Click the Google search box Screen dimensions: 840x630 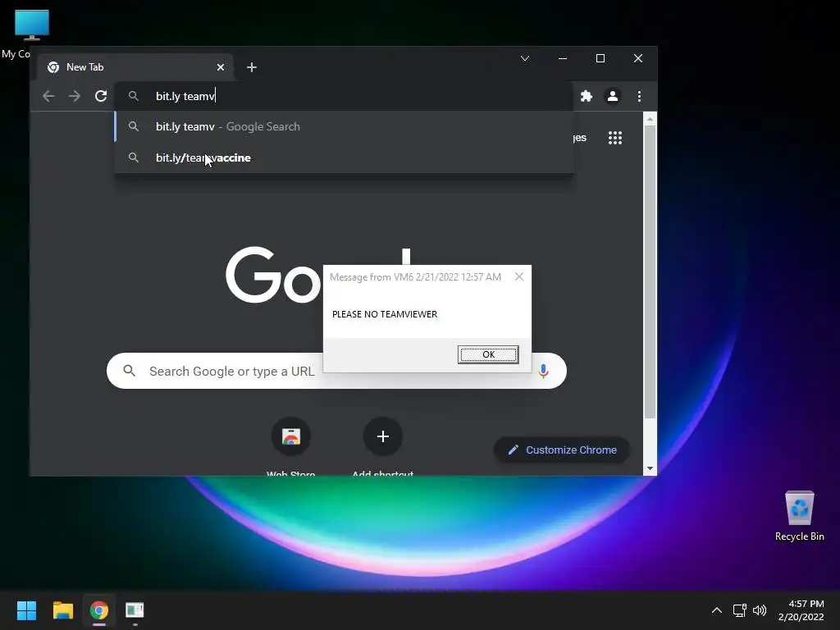click(x=336, y=371)
